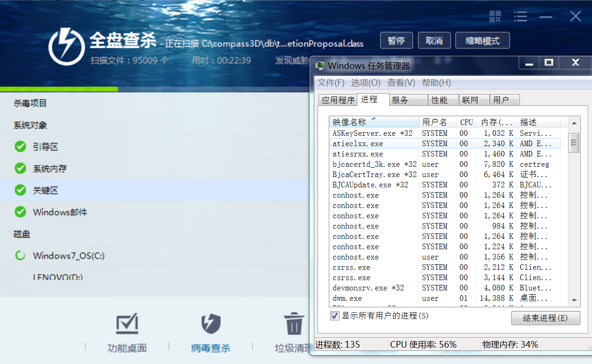Pause the scan with 暂停 button
The width and height of the screenshot is (592, 364).
[x=396, y=41]
